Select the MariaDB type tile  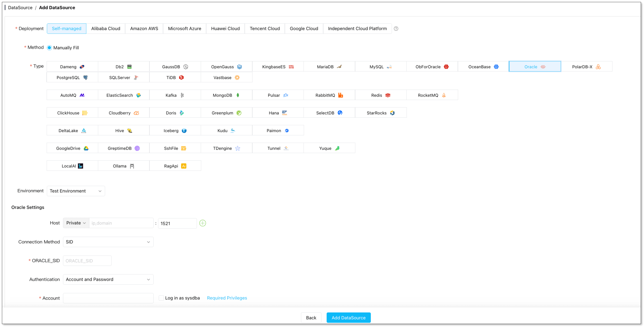point(329,67)
